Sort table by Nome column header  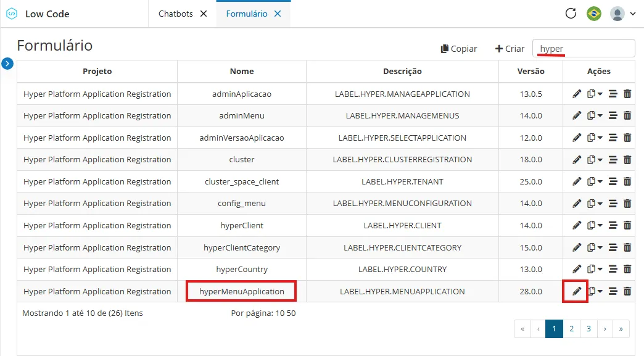click(x=242, y=71)
